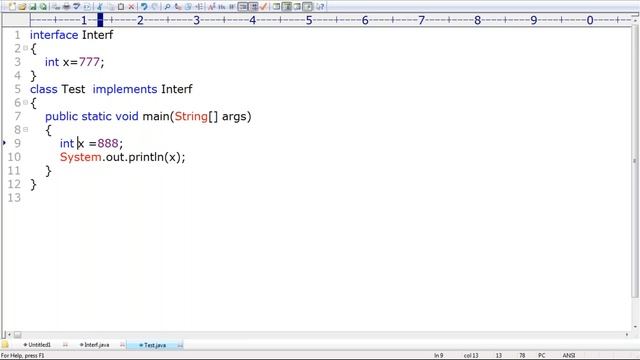Close the Test.java tab
Screen dimensions: 640x360
(x=180, y=345)
